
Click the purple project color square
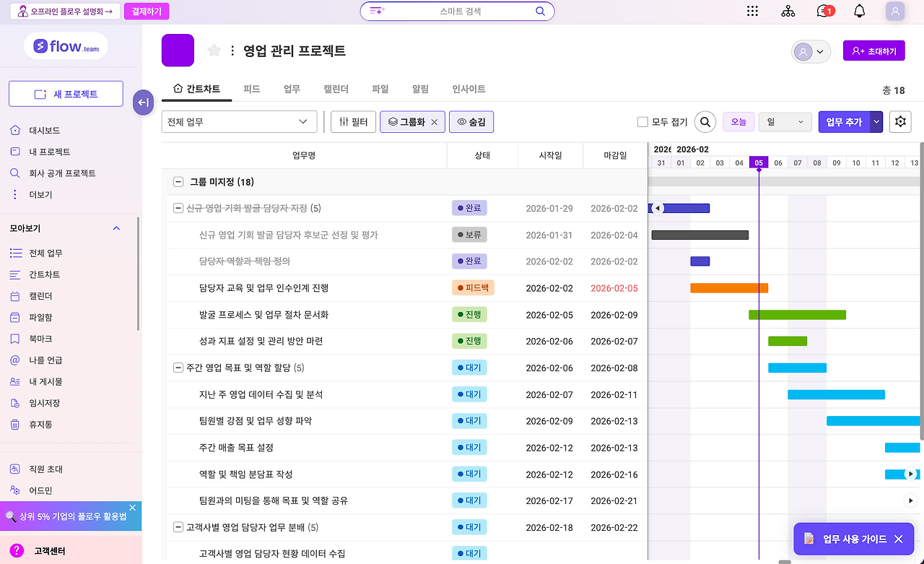click(178, 50)
